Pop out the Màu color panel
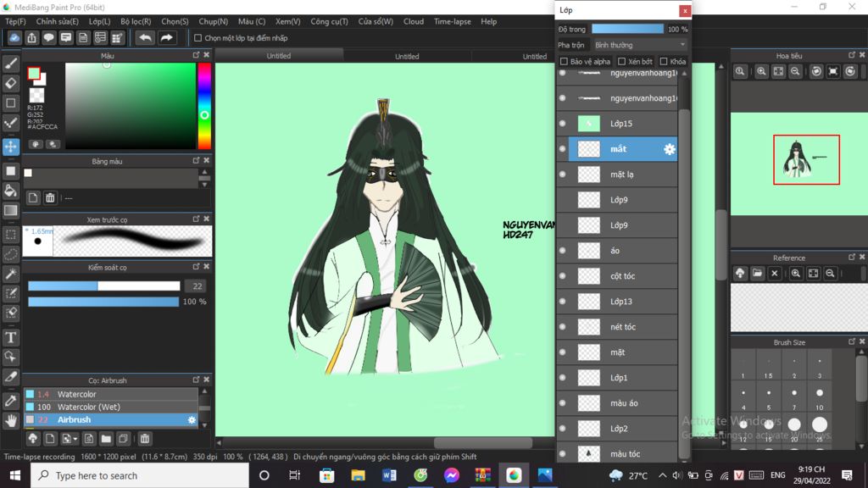868x488 pixels. coord(196,55)
